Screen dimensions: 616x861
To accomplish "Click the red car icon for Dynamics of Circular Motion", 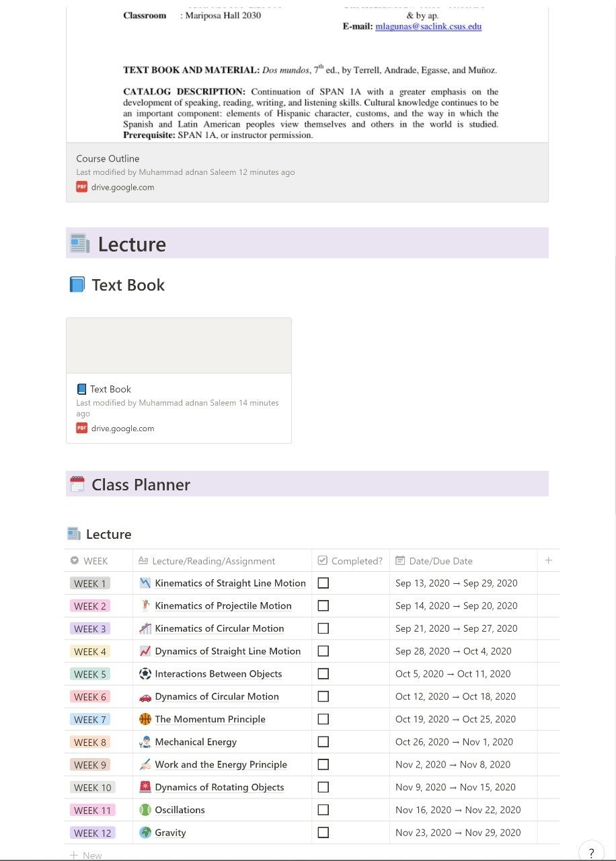I will (145, 696).
